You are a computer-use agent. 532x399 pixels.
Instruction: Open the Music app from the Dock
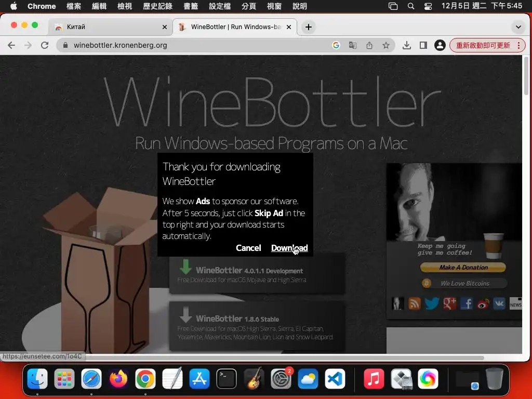click(374, 379)
